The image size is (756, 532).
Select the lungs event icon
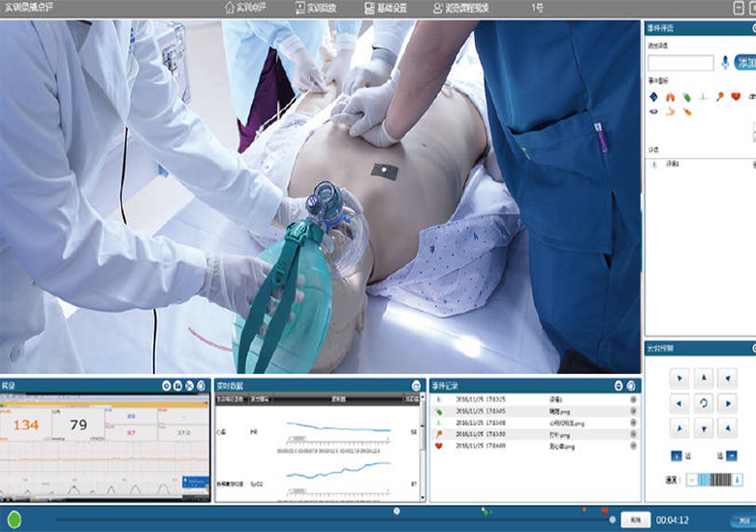670,97
